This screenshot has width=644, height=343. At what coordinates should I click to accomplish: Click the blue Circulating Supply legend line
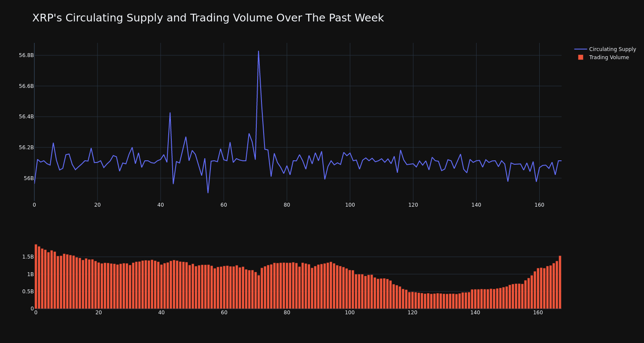click(x=580, y=49)
